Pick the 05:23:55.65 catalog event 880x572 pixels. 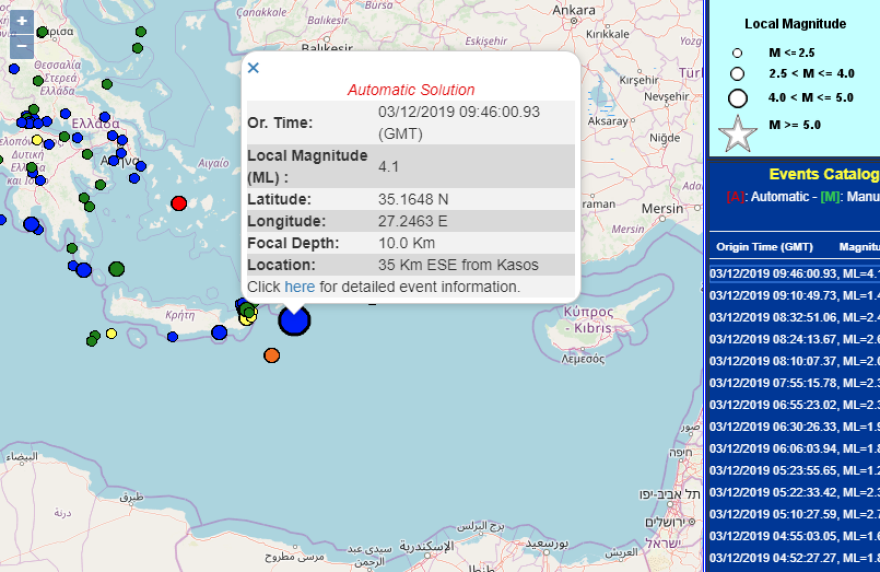(x=794, y=471)
